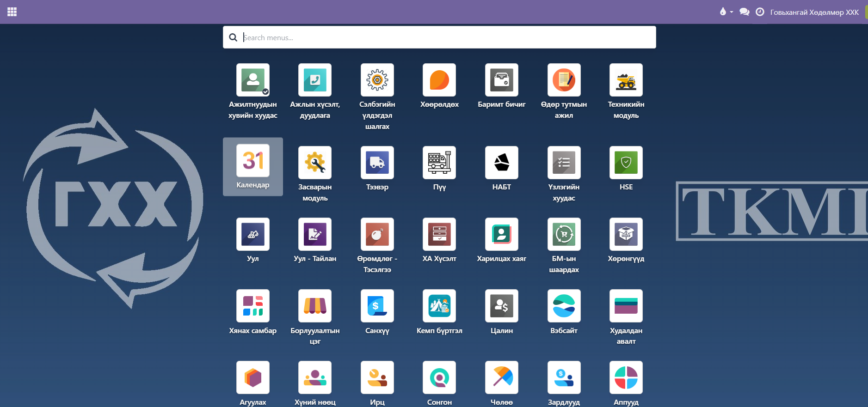The width and height of the screenshot is (868, 407).
Task: Open the Ирц attendance app
Action: [377, 377]
